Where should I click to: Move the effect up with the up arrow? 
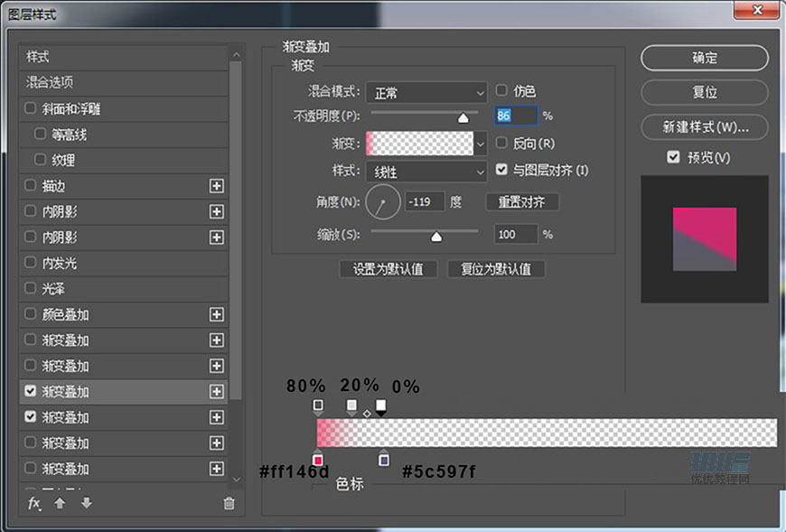(x=60, y=503)
